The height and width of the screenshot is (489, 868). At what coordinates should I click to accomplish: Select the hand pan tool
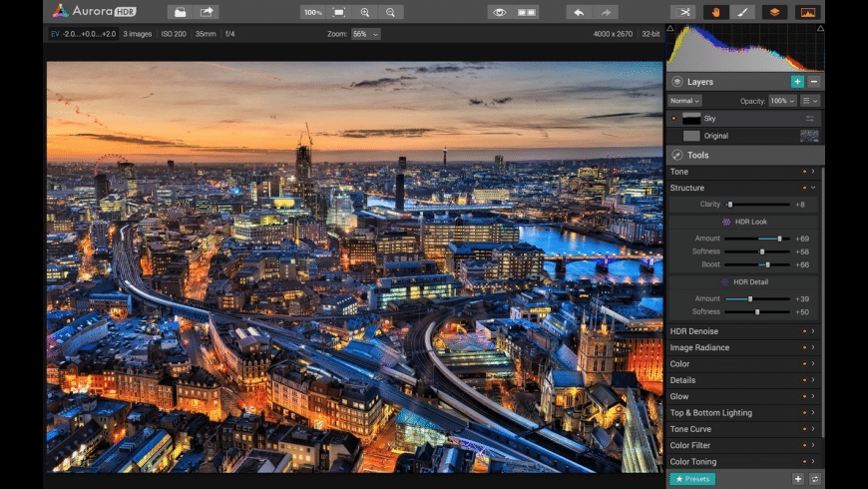tap(715, 12)
